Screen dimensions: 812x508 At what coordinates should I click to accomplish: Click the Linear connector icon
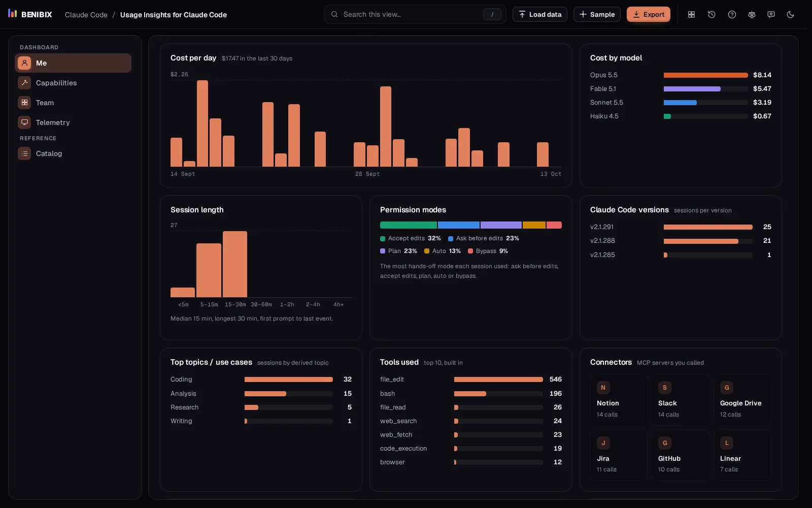coord(726,443)
